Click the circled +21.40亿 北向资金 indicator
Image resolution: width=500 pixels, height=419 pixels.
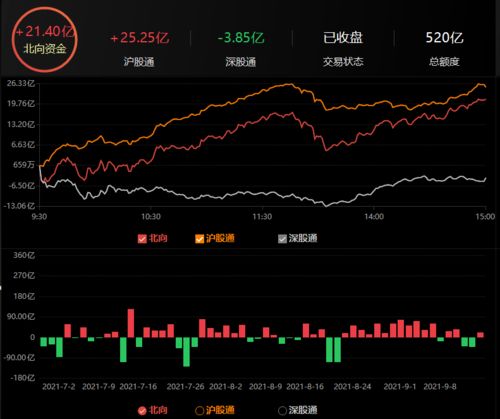pyautogui.click(x=45, y=40)
